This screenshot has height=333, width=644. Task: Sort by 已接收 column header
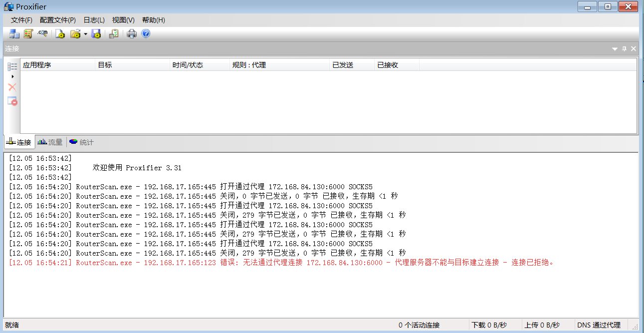[x=397, y=65]
